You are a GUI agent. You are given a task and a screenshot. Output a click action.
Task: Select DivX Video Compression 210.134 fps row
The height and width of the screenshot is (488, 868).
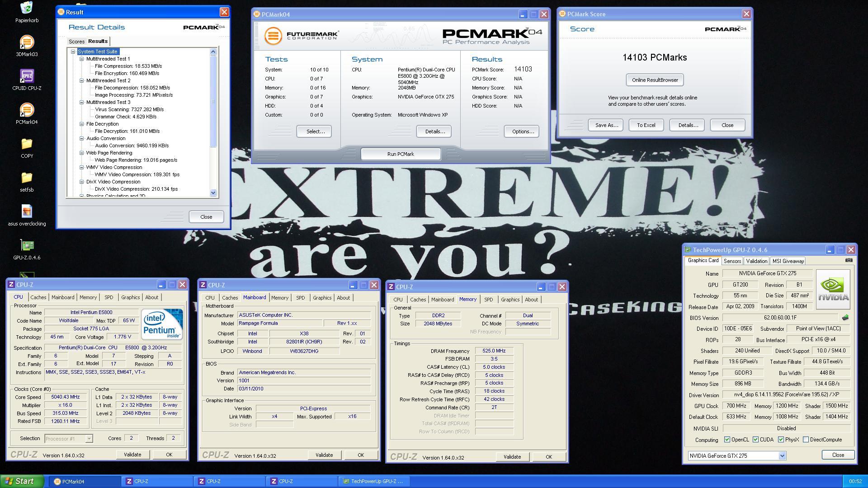[x=136, y=189]
